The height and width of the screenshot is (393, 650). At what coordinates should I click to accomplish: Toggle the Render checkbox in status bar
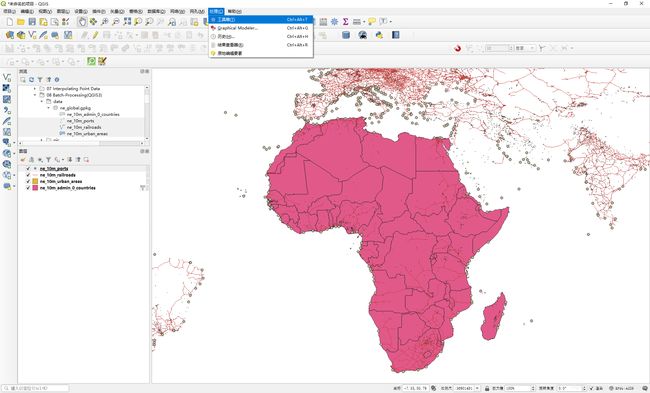(x=592, y=388)
